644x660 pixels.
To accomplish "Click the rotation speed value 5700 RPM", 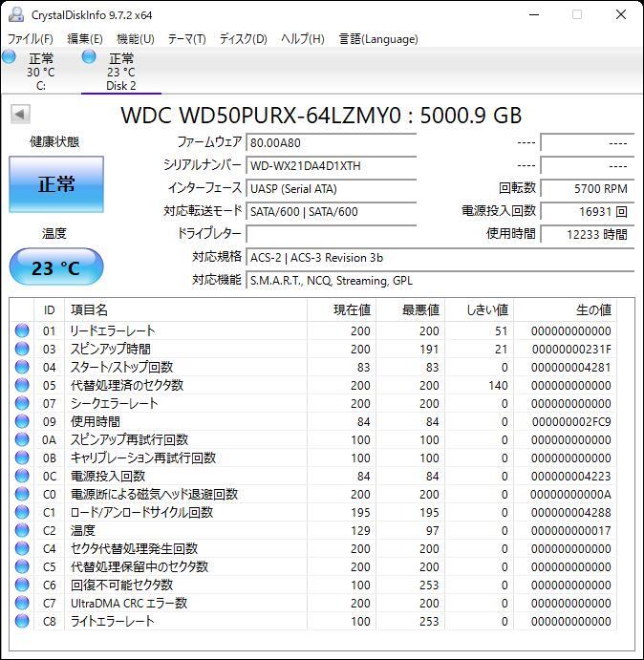I will coord(587,188).
